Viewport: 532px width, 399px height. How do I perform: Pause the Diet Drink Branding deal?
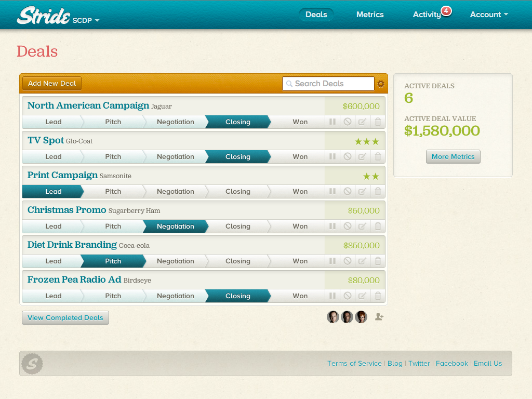(332, 261)
